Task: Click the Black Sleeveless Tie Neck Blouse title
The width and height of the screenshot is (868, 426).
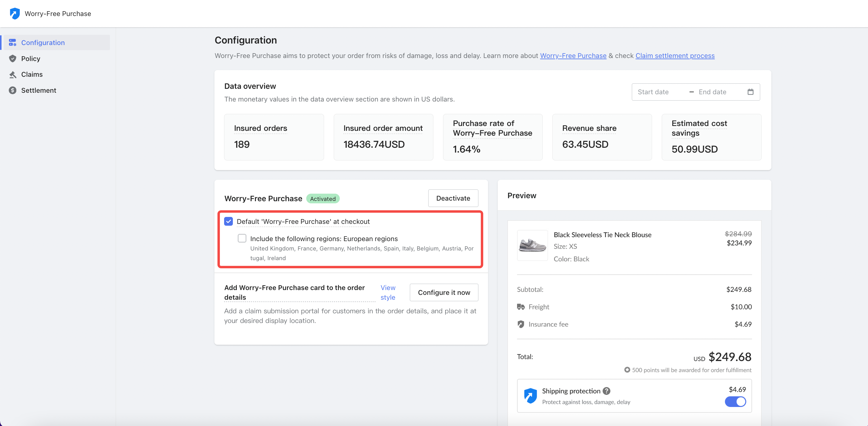Action: (602, 234)
